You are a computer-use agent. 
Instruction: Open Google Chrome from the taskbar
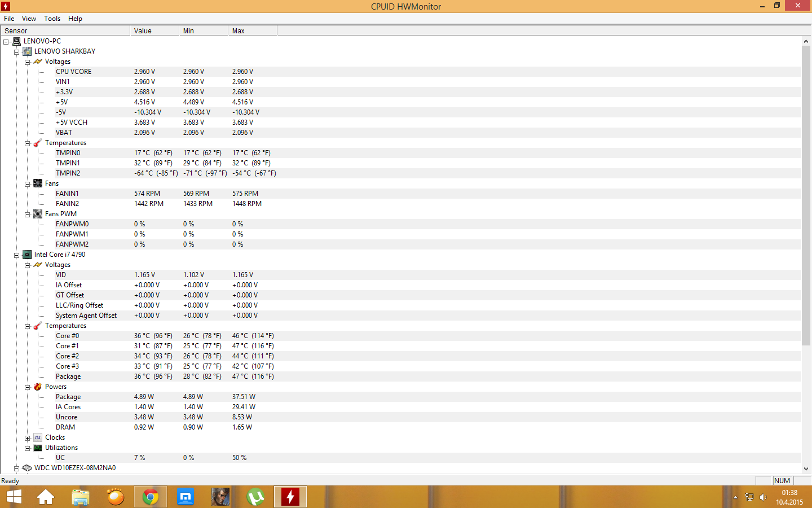pos(151,497)
